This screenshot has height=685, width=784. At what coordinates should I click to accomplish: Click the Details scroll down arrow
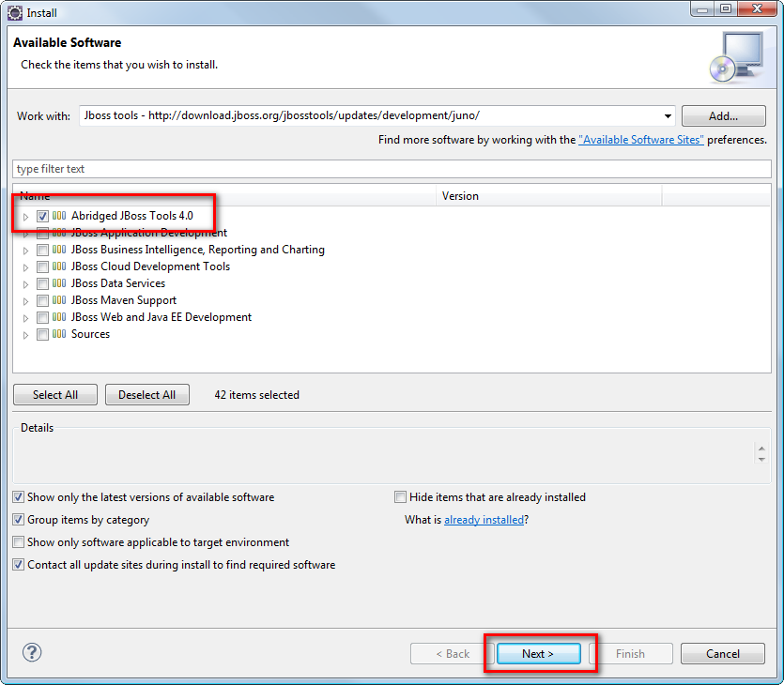click(761, 459)
